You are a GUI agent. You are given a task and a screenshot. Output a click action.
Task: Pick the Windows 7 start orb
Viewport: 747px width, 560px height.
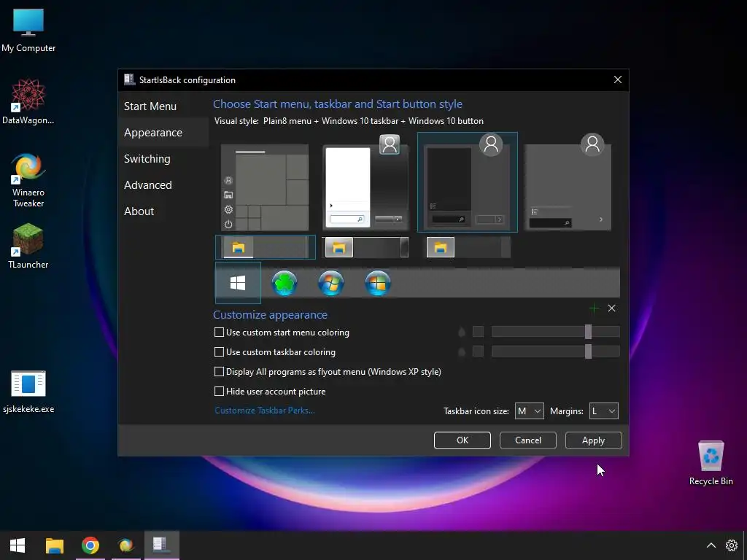click(331, 284)
